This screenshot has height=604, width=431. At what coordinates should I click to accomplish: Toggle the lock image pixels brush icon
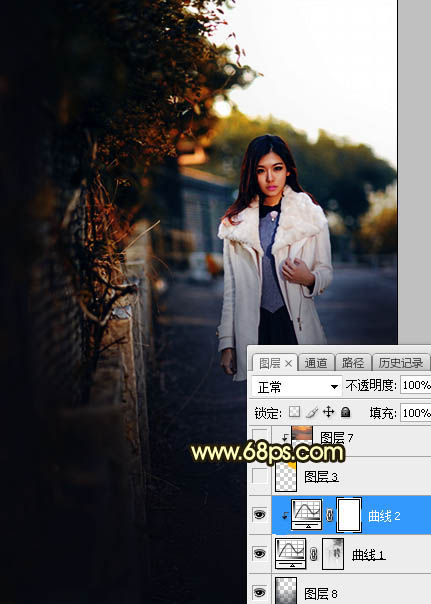pyautogui.click(x=312, y=412)
